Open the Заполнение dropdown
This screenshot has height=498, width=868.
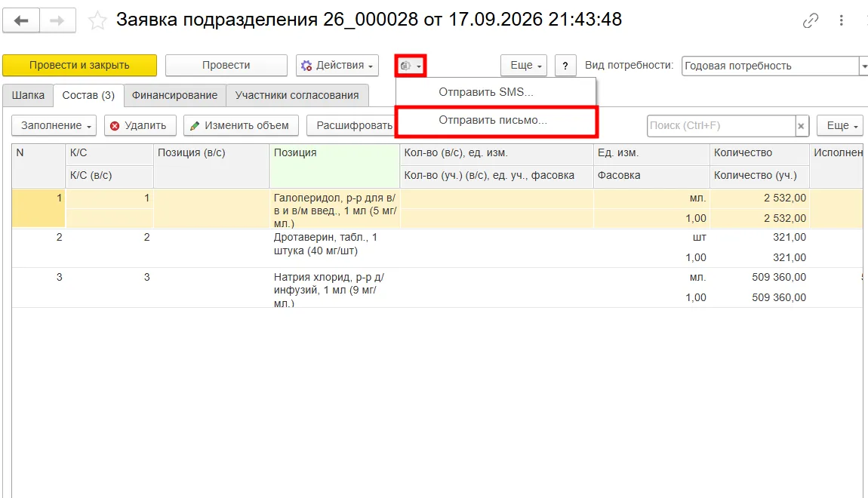tap(54, 125)
